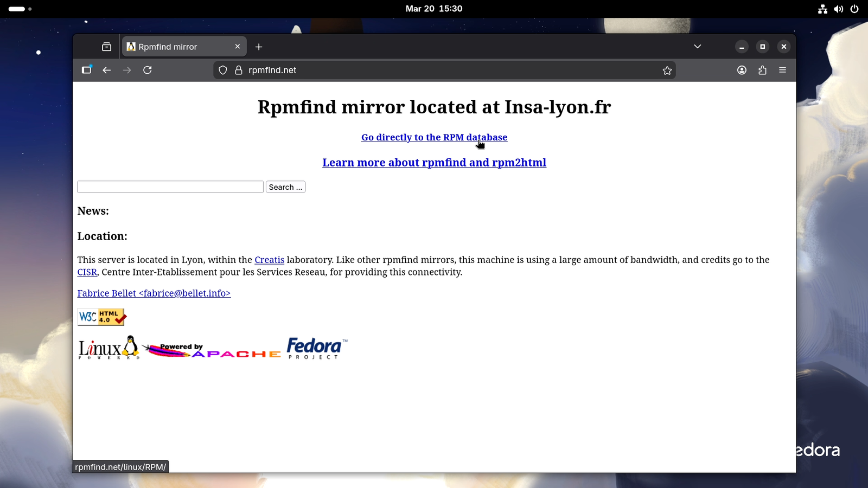Open the account profile icon

(742, 70)
